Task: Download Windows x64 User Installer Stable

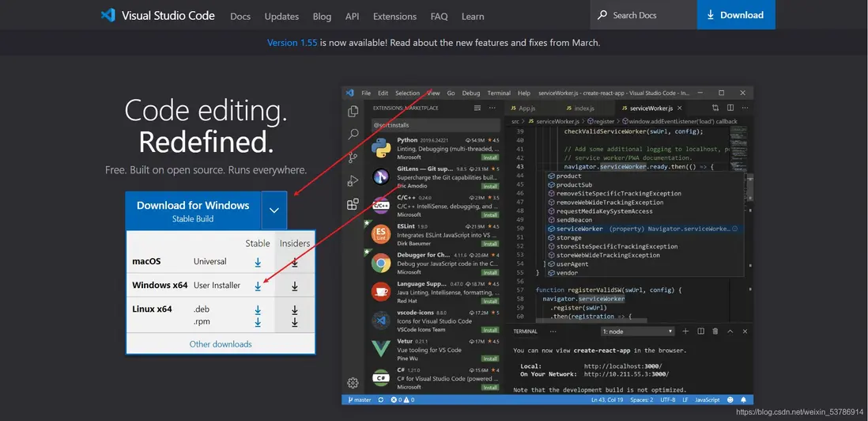Action: point(258,286)
